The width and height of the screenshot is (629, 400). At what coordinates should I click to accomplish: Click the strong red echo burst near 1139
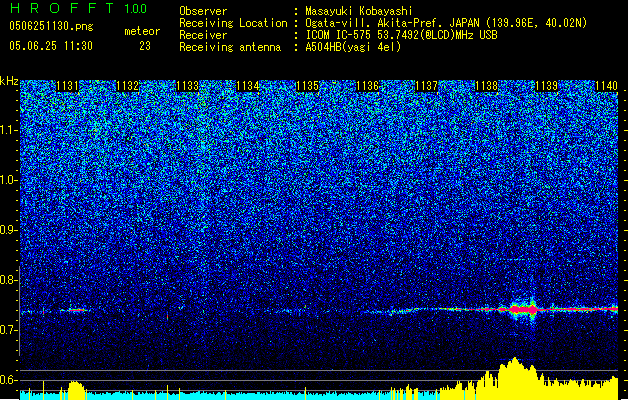pos(523,309)
